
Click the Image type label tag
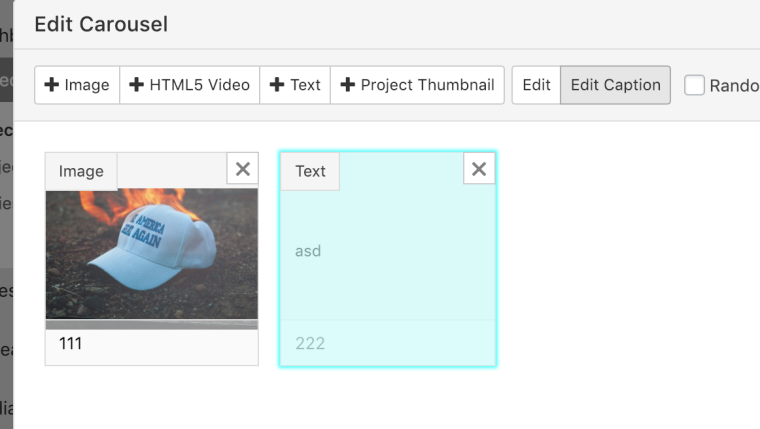81,171
